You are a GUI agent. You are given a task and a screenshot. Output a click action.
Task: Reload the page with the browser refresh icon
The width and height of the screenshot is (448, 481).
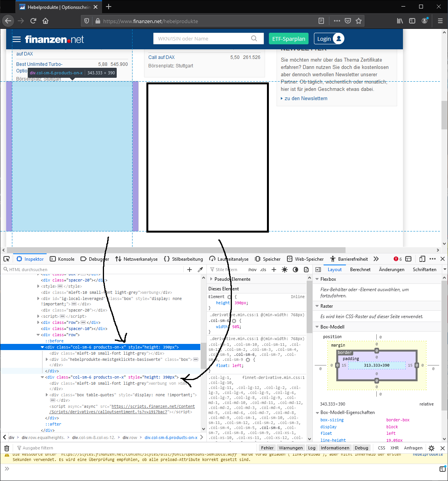click(33, 21)
